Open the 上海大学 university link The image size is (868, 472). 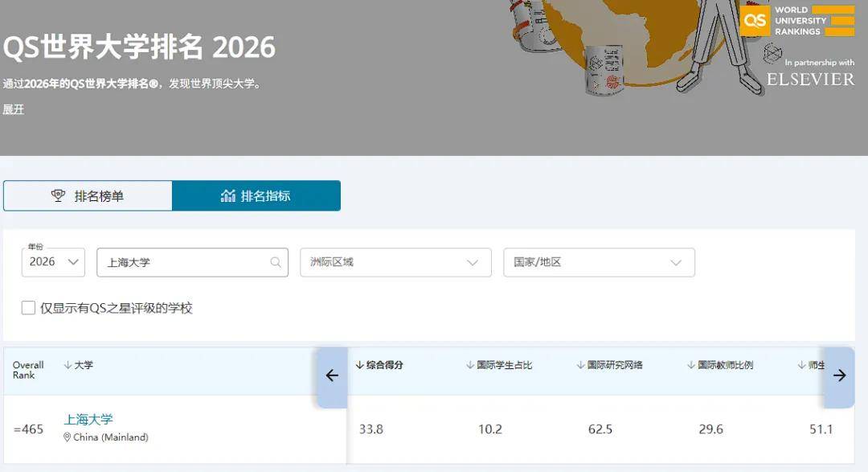pyautogui.click(x=88, y=419)
